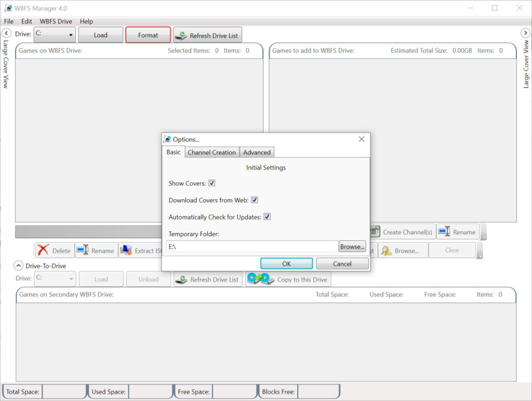
Task: Click the Total Space status field
Action: coord(64,392)
